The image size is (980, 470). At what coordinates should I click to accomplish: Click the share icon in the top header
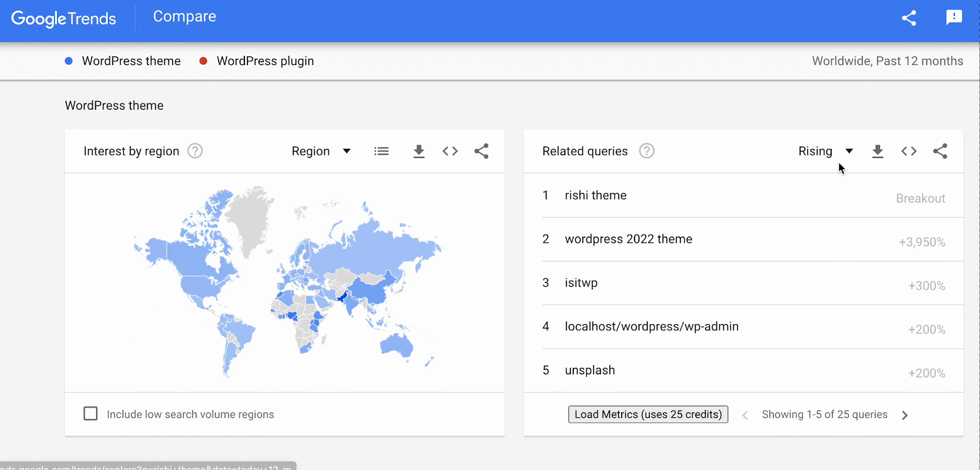tap(909, 18)
